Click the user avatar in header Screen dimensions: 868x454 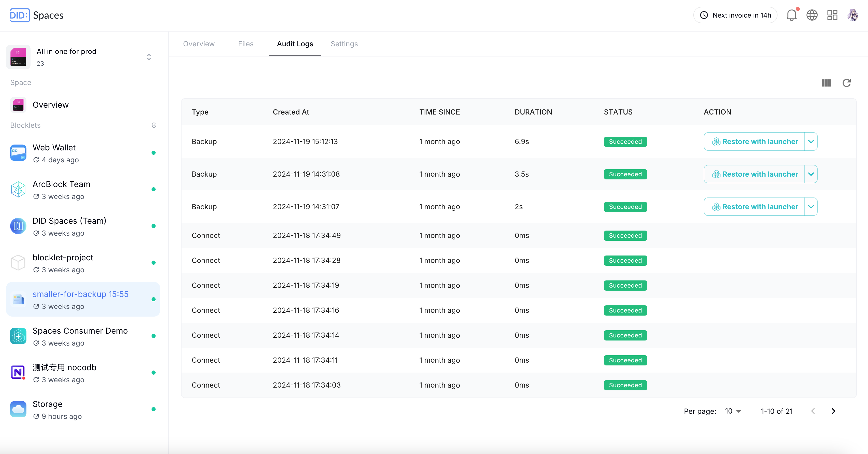tap(852, 15)
